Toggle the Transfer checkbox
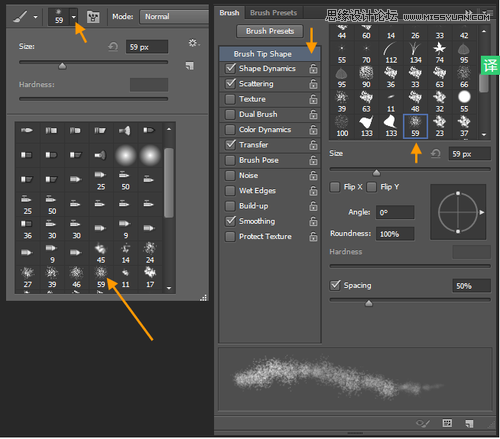This screenshot has height=439, width=500. click(x=230, y=144)
